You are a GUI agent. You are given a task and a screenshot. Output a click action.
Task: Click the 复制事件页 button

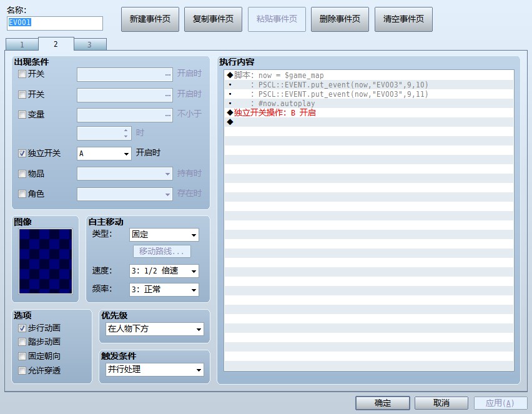213,19
